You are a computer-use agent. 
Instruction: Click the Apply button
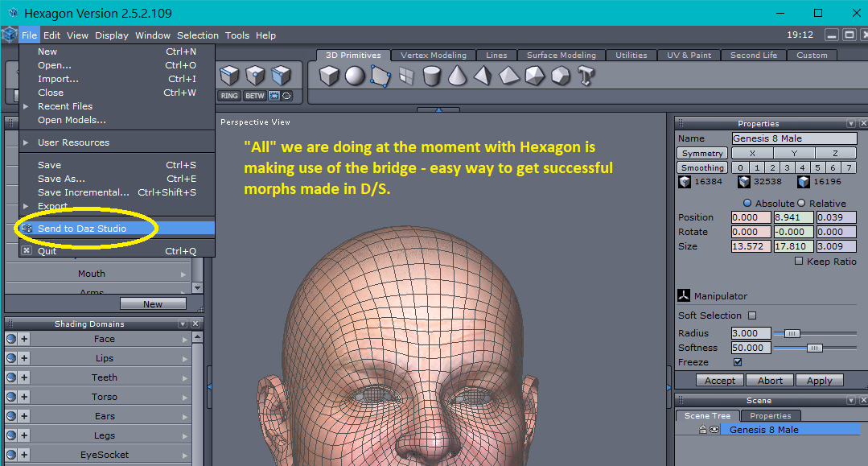point(819,380)
